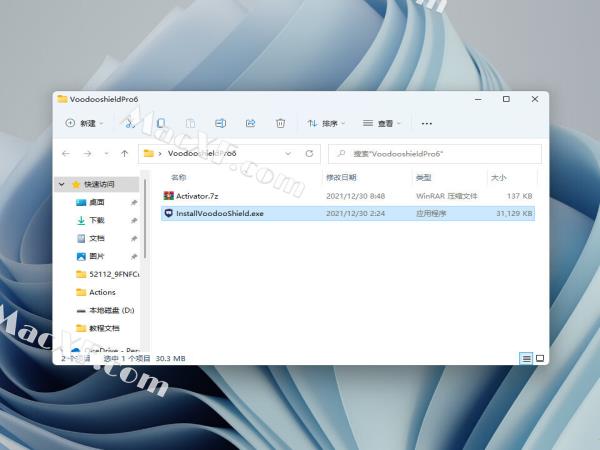Close the VoodooshieldPro6 window
The height and width of the screenshot is (450, 600).
click(535, 99)
